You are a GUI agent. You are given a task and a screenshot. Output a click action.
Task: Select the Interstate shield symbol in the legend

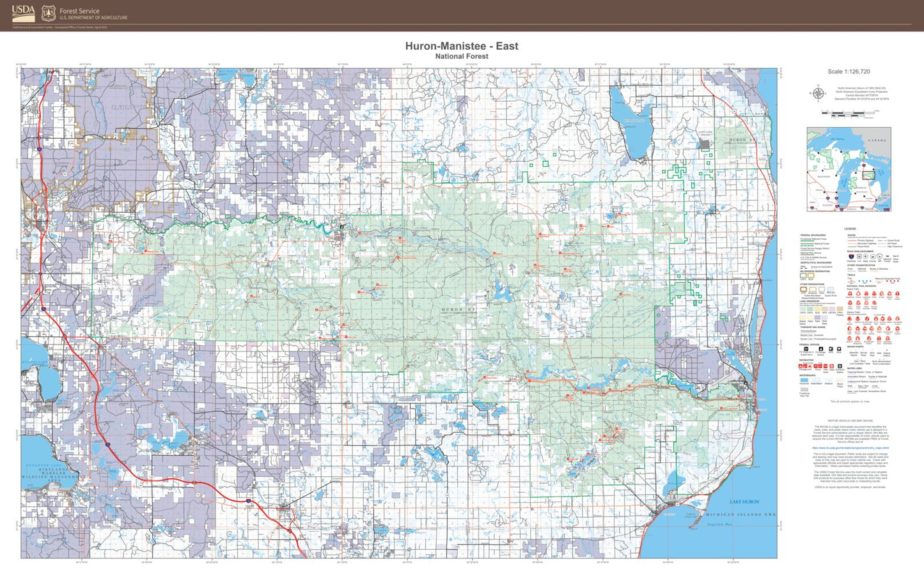tap(850, 256)
